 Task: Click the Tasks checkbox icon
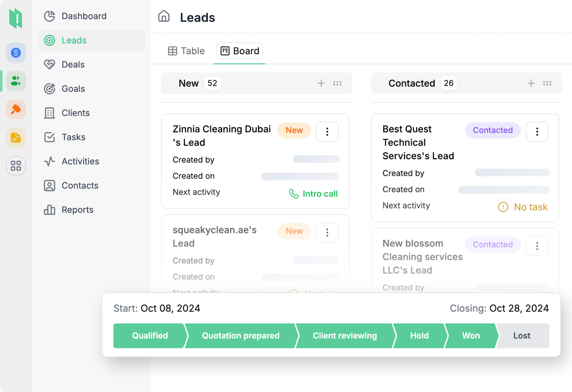(50, 137)
